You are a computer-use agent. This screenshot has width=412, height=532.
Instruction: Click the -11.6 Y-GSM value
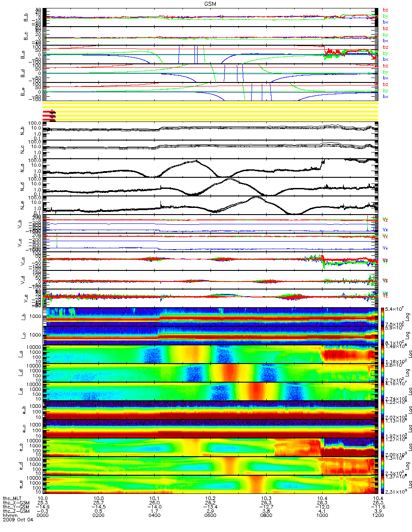click(x=378, y=508)
